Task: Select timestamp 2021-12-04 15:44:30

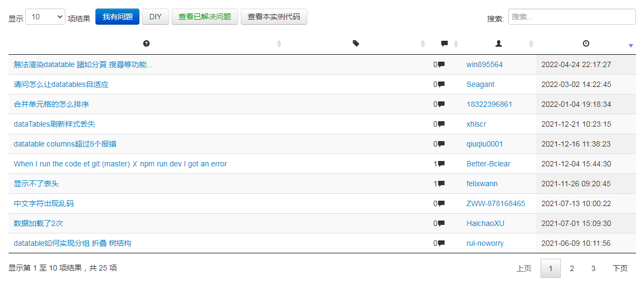Action: pos(576,164)
